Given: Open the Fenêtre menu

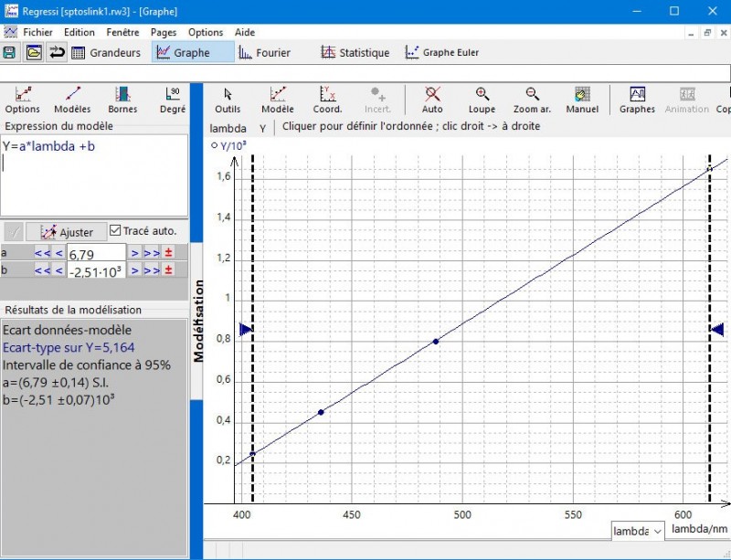Looking at the screenshot, I should 122,32.
